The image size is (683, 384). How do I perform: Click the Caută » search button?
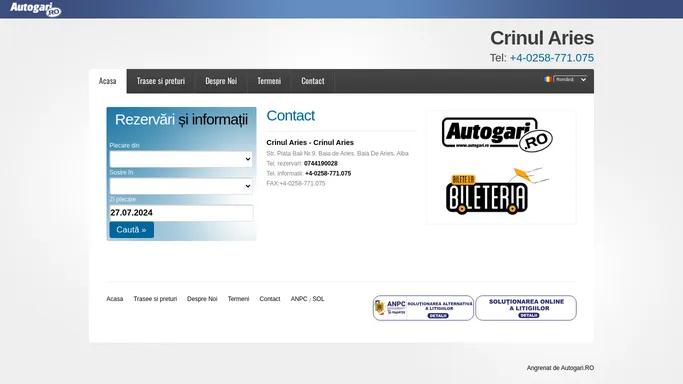[132, 230]
